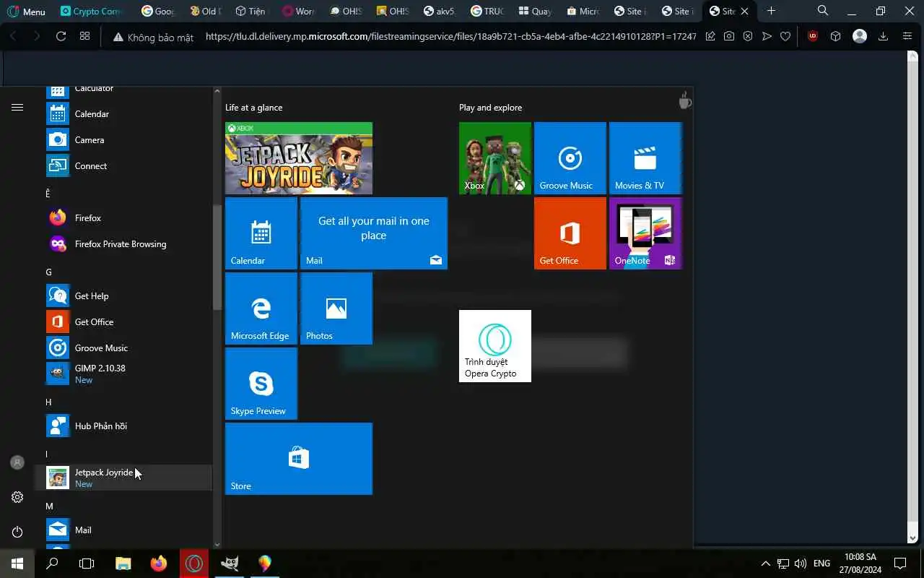Image resolution: width=924 pixels, height=578 pixels.
Task: Launch GIMP 2.10.38 from app list
Action: pyautogui.click(x=123, y=374)
